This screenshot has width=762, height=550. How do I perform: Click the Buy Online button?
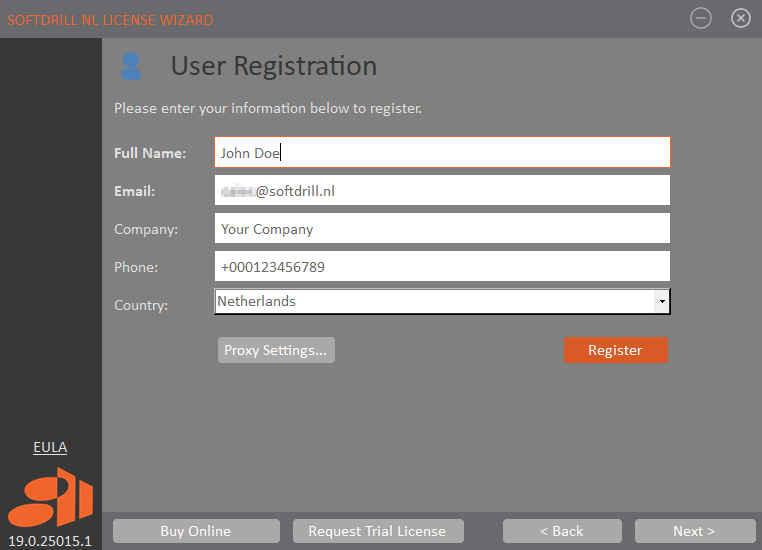pos(196,531)
